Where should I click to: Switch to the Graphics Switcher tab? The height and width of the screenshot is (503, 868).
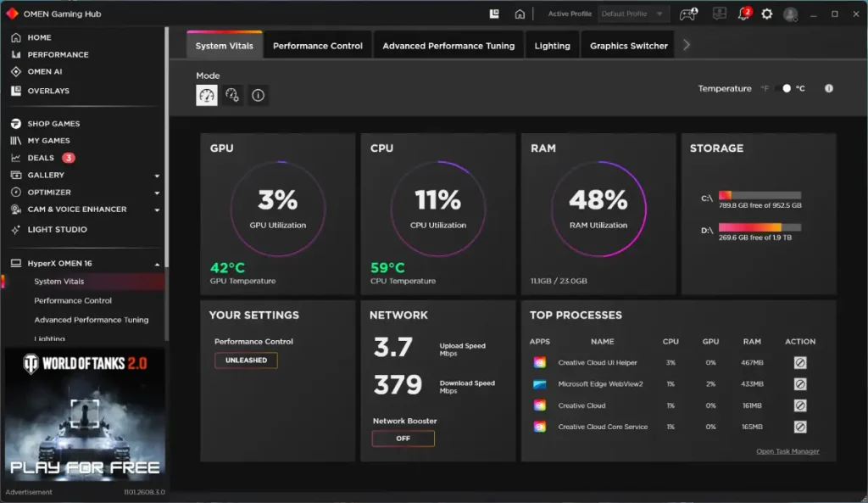[x=629, y=46]
